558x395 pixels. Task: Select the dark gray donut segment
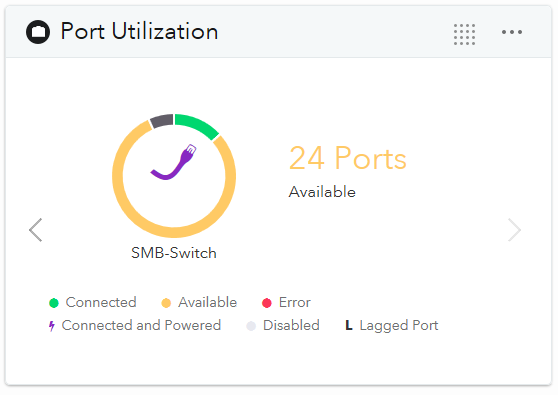click(x=162, y=121)
